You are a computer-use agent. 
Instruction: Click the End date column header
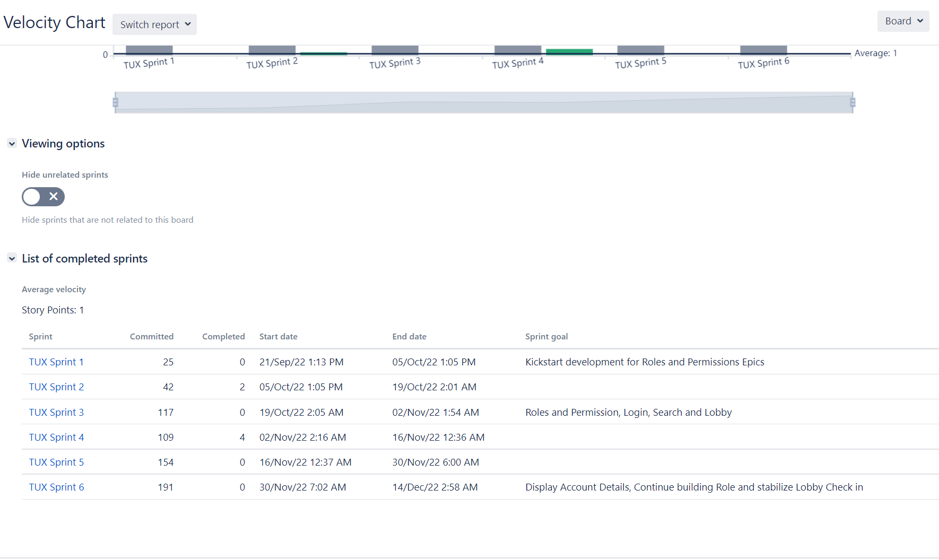410,337
